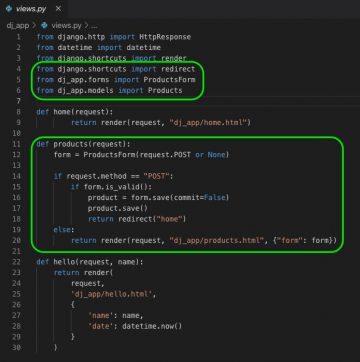Click the hello function definition on line 22
Viewport: 360px width, 362px height.
[x=90, y=262]
